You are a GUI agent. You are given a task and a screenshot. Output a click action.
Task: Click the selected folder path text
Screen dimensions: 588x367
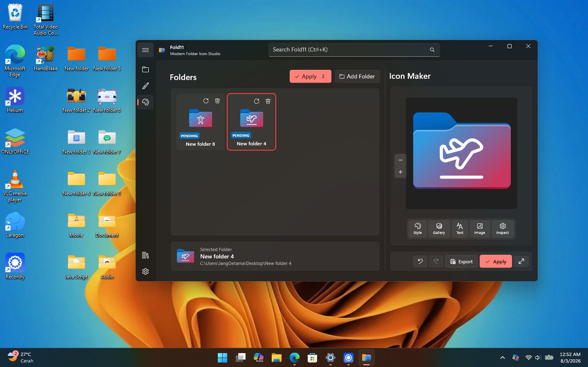246,263
